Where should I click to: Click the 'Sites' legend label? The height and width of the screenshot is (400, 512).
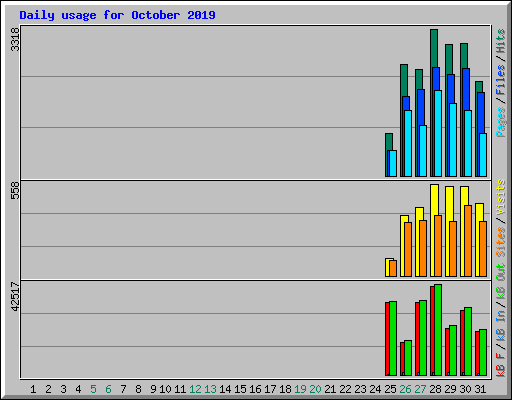click(x=500, y=242)
